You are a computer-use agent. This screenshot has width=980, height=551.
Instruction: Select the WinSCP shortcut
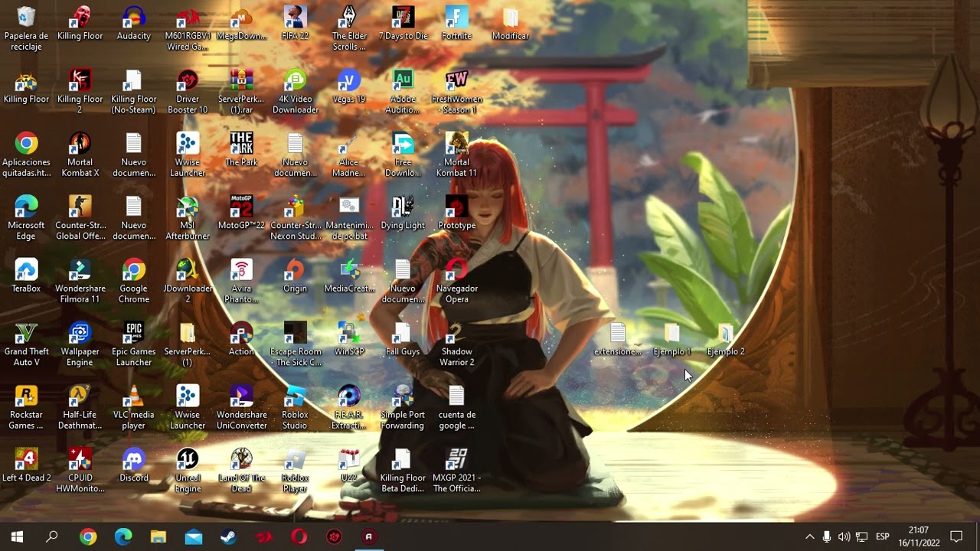349,339
